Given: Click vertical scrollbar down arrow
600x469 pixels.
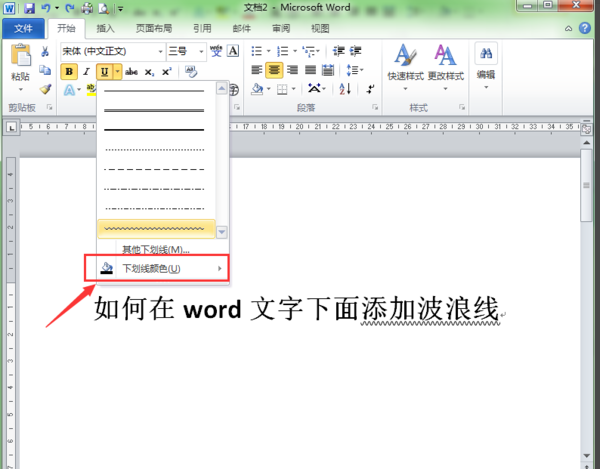Looking at the screenshot, I should click(586, 455).
